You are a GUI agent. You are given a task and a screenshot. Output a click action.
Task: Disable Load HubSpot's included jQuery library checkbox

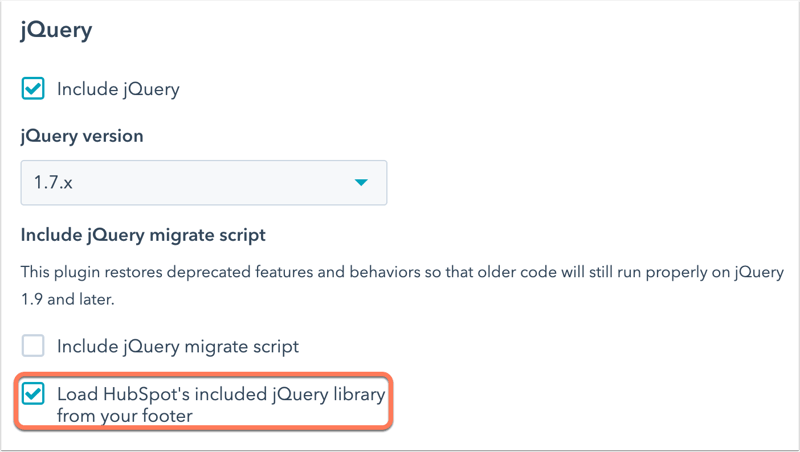click(33, 394)
